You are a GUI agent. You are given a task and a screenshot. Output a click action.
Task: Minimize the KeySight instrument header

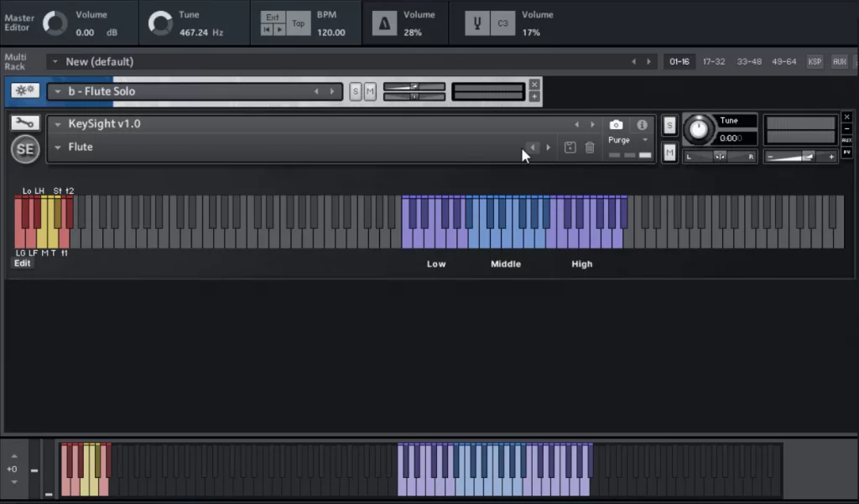(847, 129)
